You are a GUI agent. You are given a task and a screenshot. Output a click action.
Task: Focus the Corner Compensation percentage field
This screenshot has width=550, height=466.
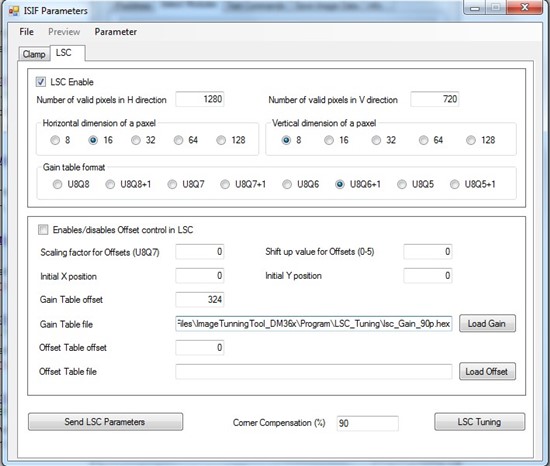[x=367, y=423]
